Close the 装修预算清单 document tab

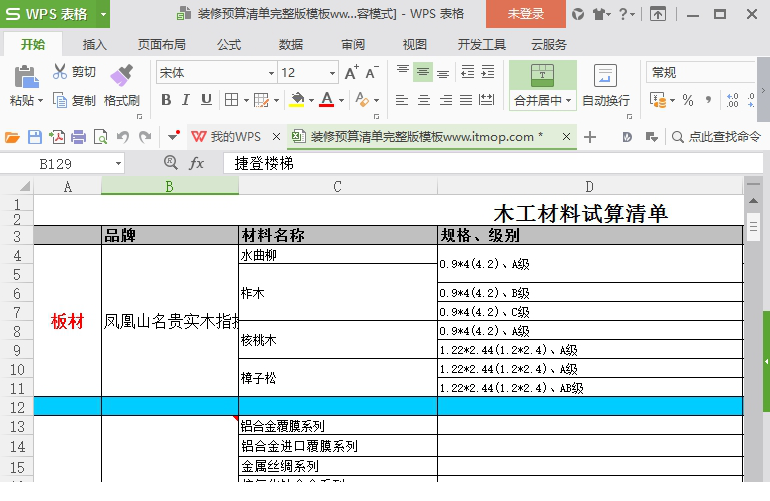click(566, 137)
